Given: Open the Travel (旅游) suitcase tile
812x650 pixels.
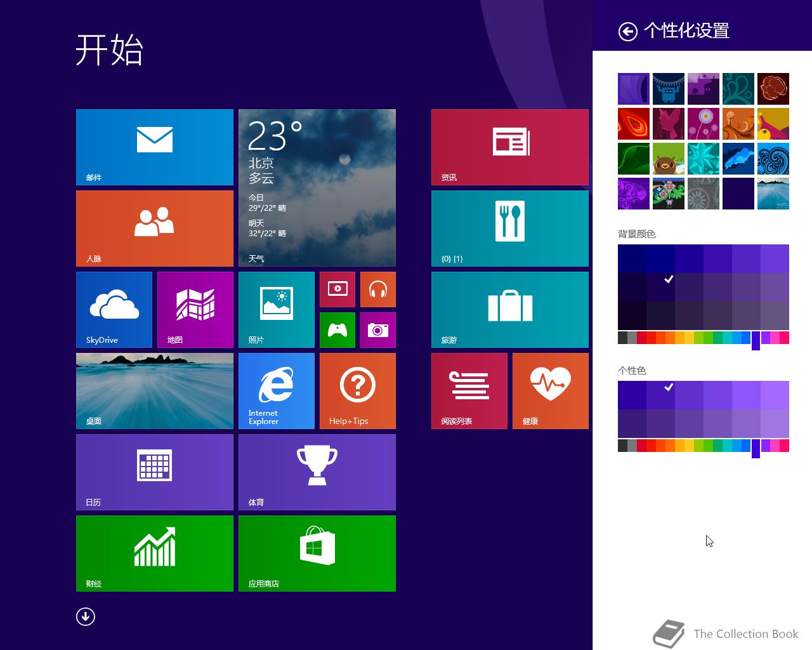Looking at the screenshot, I should (x=510, y=310).
